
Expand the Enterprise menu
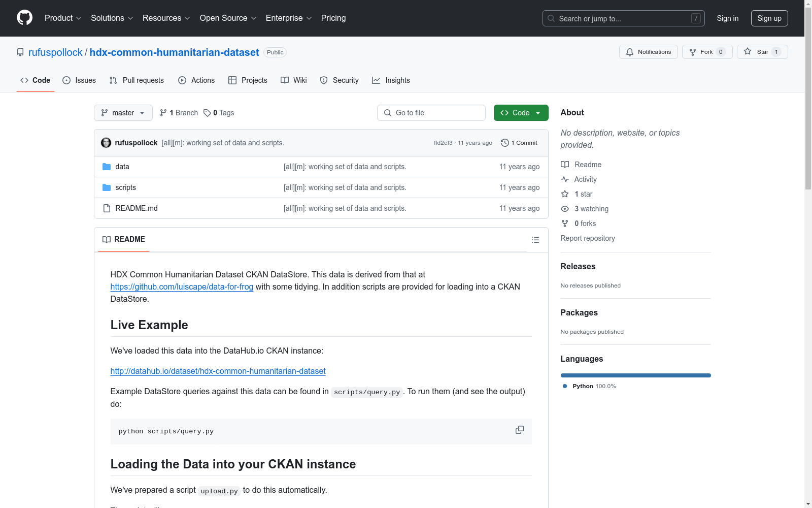tap(289, 18)
